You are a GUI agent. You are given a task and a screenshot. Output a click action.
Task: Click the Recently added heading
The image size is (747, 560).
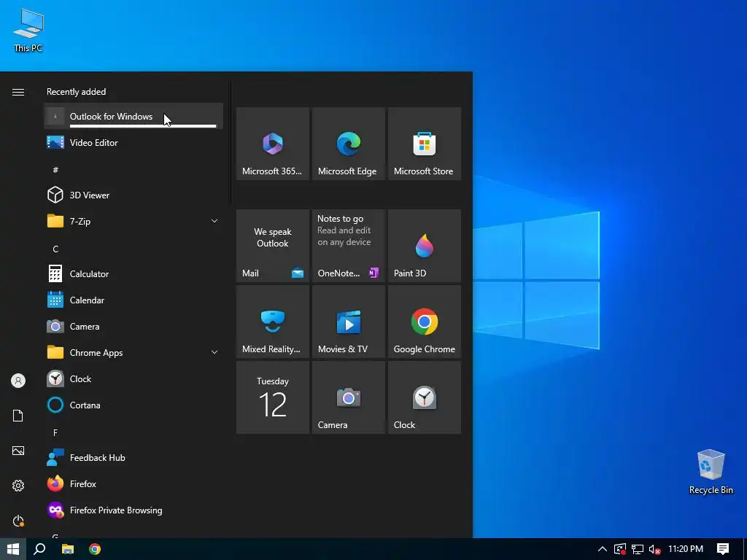coord(76,91)
